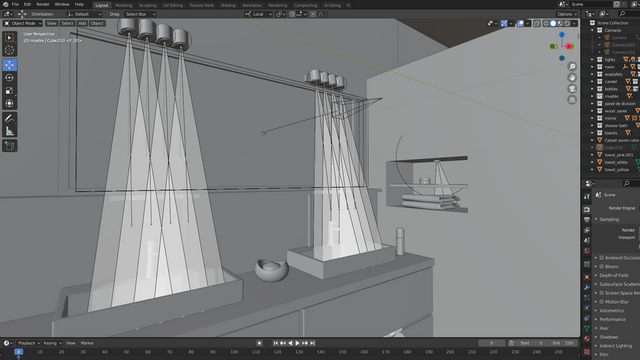Open the Modifiers properties tab

click(x=587, y=287)
